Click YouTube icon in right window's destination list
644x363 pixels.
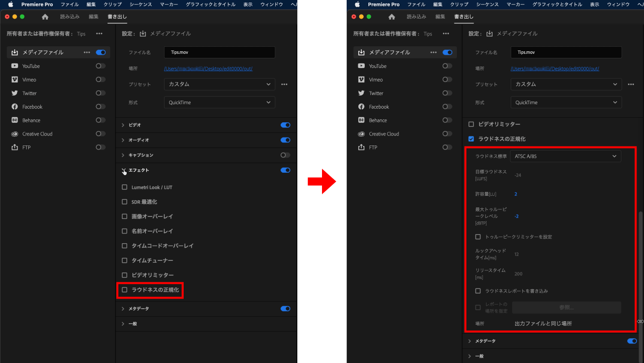click(361, 66)
